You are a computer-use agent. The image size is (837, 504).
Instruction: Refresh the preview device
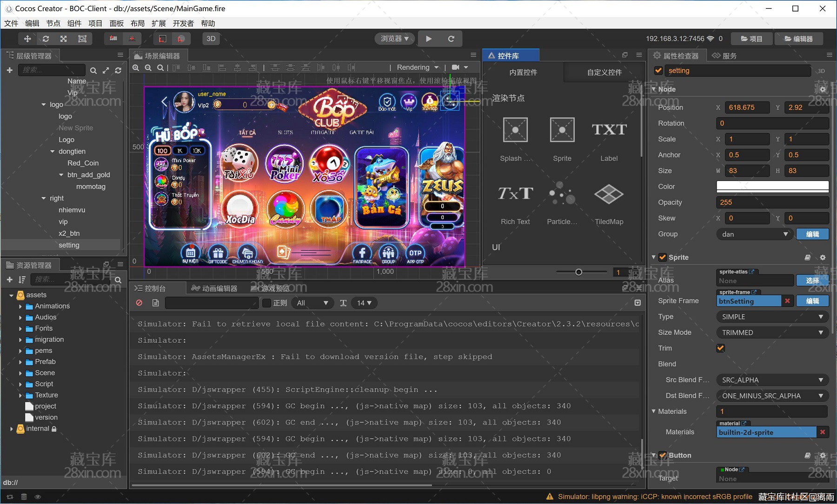(x=451, y=39)
